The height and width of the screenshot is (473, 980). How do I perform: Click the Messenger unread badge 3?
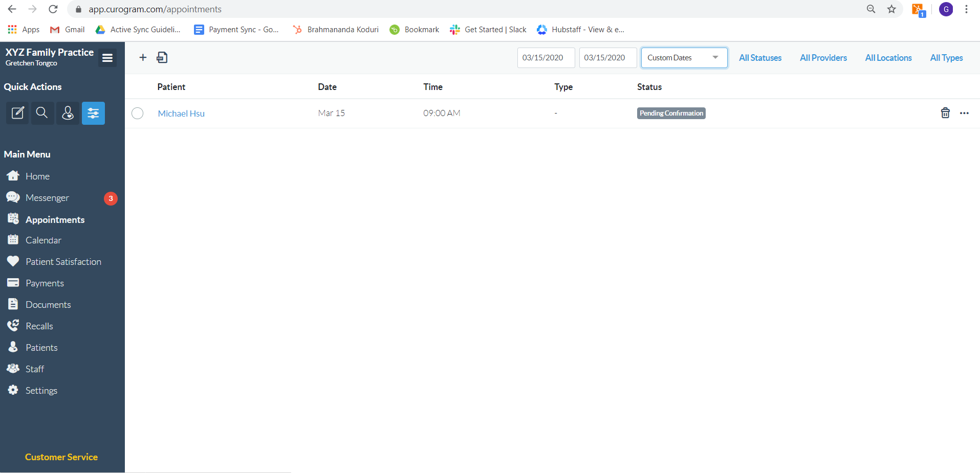coord(111,198)
